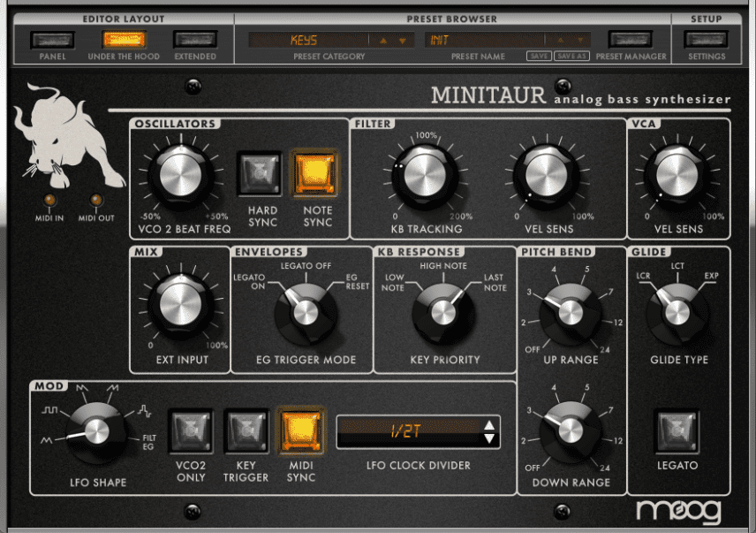756x533 pixels.
Task: Click the MIDI Out indicator light
Action: 96,200
